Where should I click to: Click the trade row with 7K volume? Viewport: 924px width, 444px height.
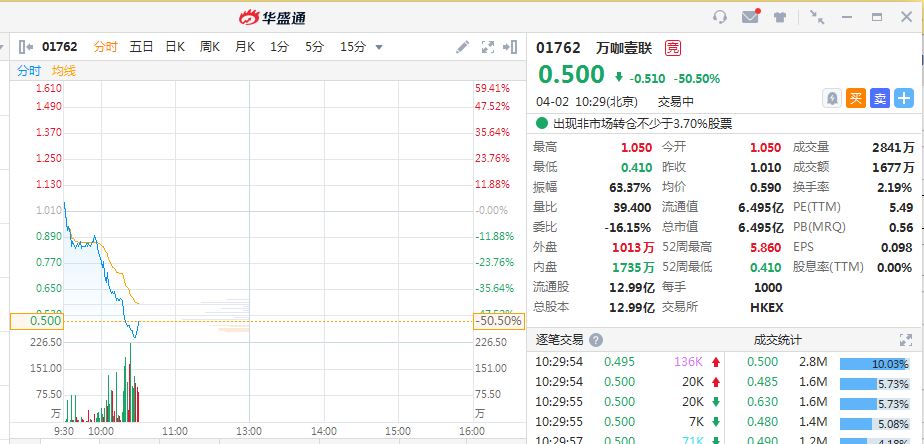coord(628,422)
